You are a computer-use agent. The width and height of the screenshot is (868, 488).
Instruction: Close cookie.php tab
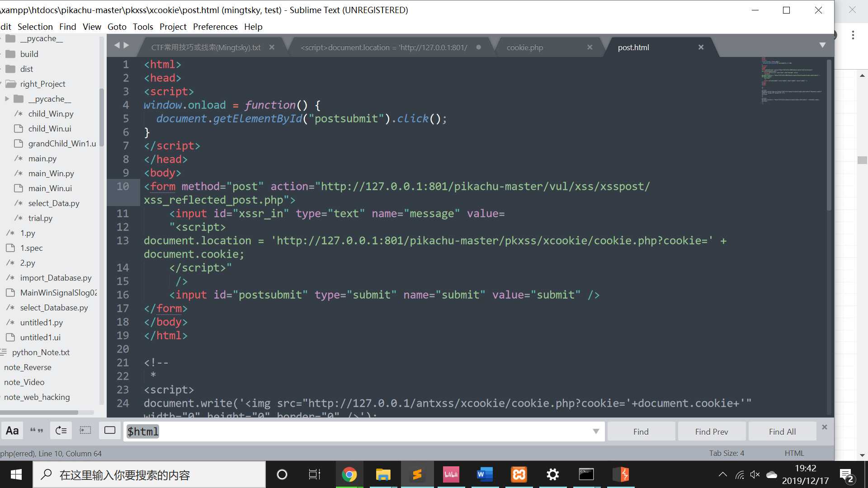pos(590,47)
